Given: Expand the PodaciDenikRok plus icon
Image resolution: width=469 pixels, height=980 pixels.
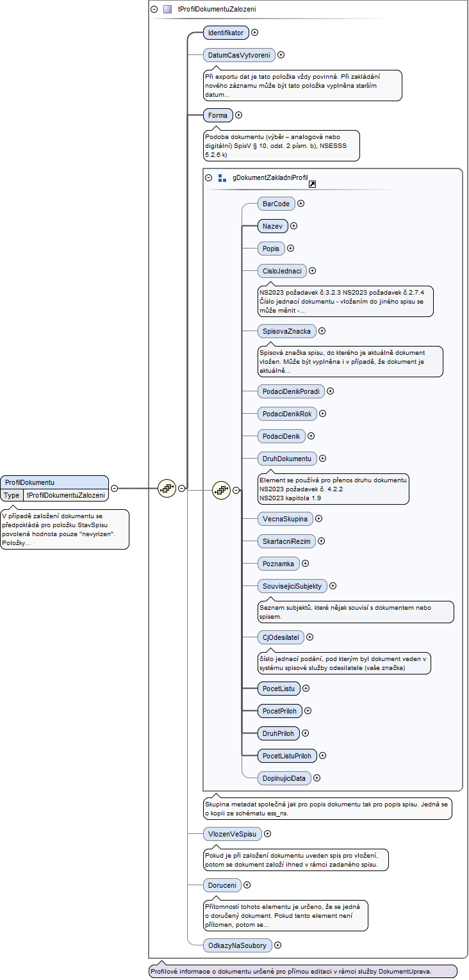Looking at the screenshot, I should pos(323,414).
